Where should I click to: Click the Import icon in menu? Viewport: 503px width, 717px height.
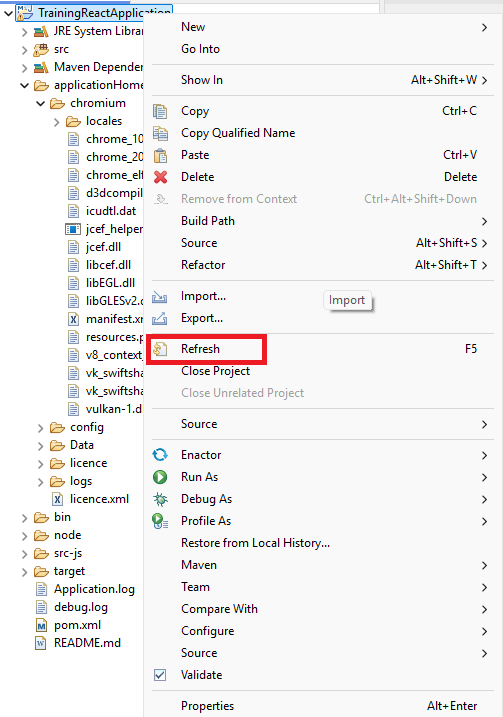coord(160,296)
